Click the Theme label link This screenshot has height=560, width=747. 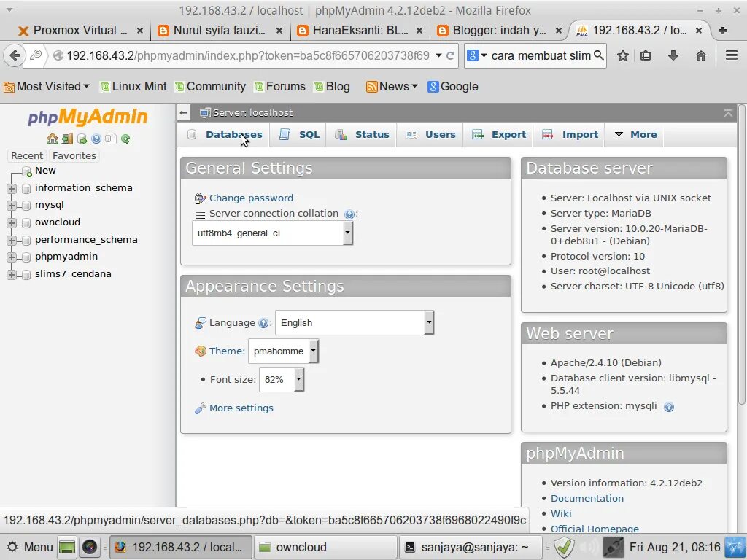tap(227, 351)
